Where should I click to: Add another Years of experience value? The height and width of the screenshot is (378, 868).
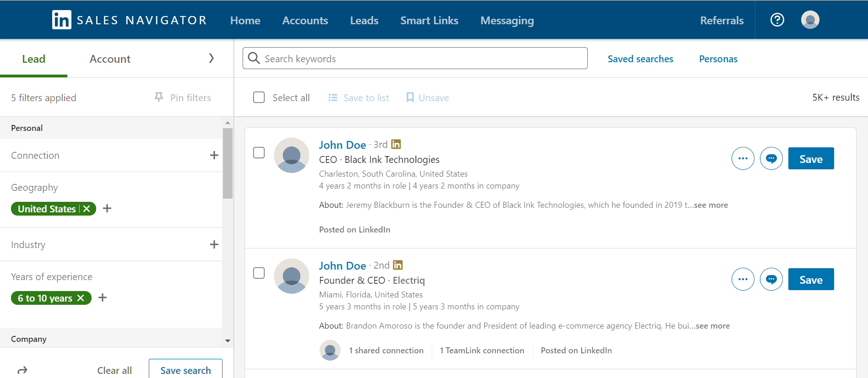point(103,297)
